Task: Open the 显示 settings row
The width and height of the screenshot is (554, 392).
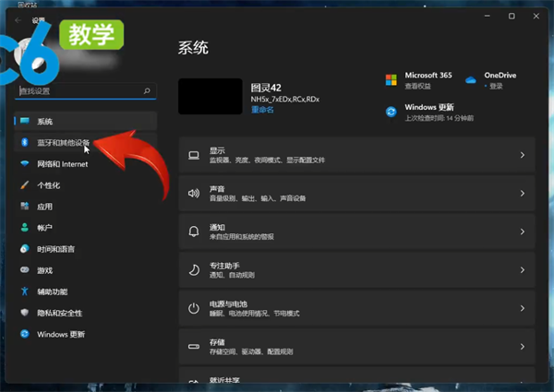Action: (x=356, y=155)
